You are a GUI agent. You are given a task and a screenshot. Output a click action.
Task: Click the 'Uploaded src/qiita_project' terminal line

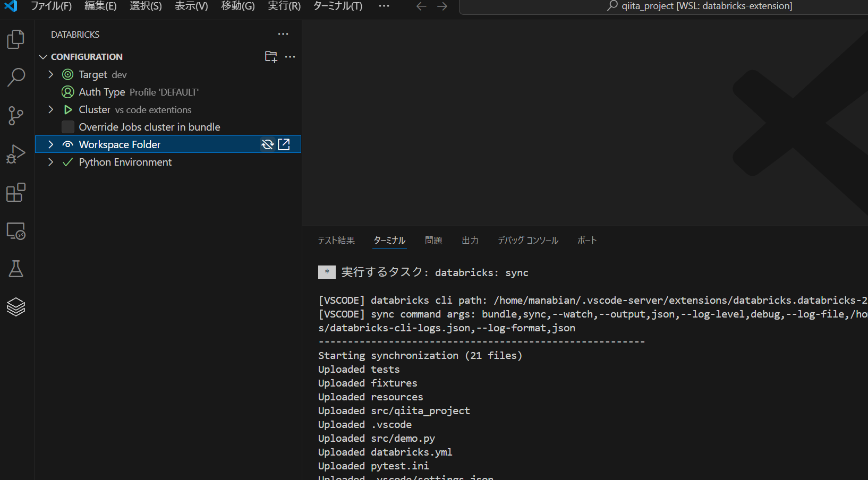tap(394, 410)
